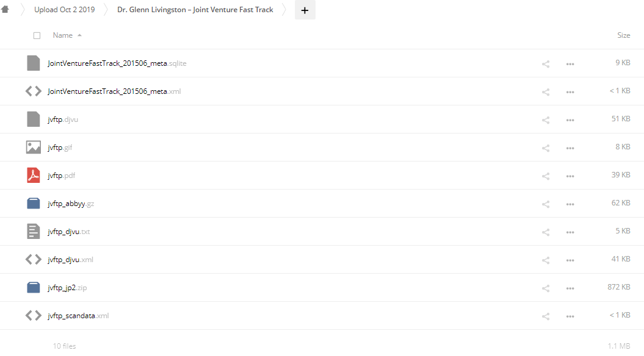Open more actions for jvftp.gif
Image resolution: width=644 pixels, height=356 pixels.
(x=570, y=148)
